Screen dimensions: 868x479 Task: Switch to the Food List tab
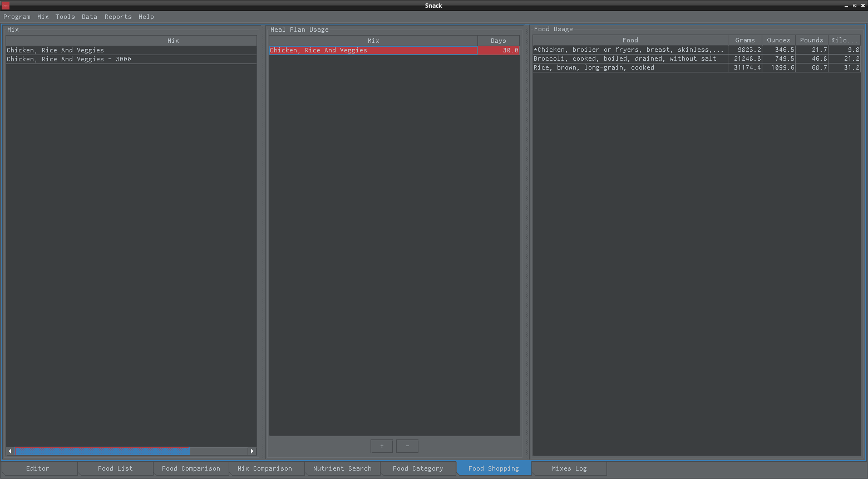click(115, 468)
